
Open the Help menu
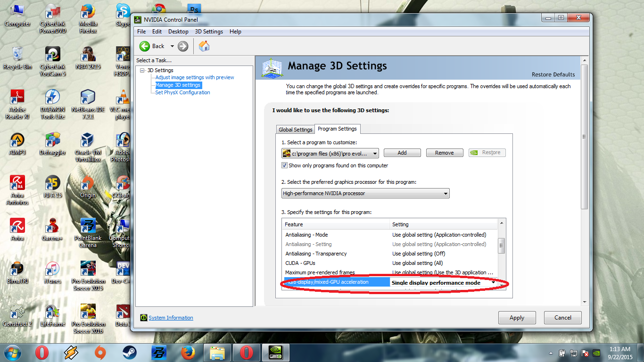pos(235,32)
